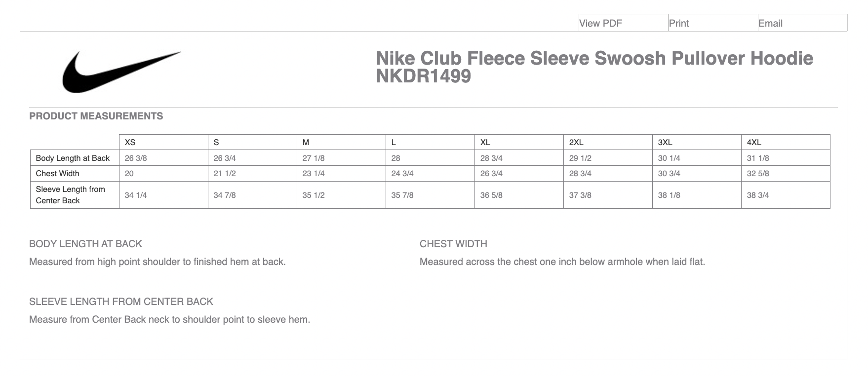Click the Email button
868x376 pixels.
click(x=770, y=23)
